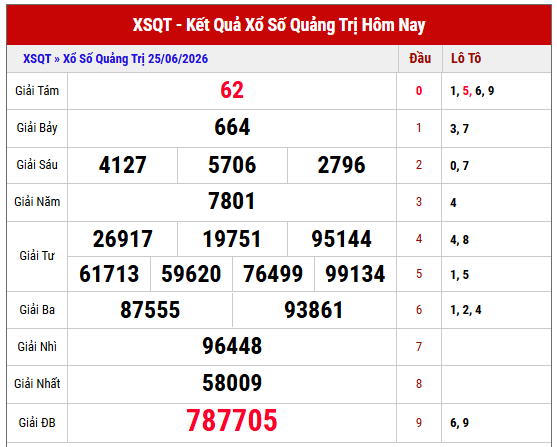Click Đầu digit 4
Viewport: 557px width, 447px height.
419,239
